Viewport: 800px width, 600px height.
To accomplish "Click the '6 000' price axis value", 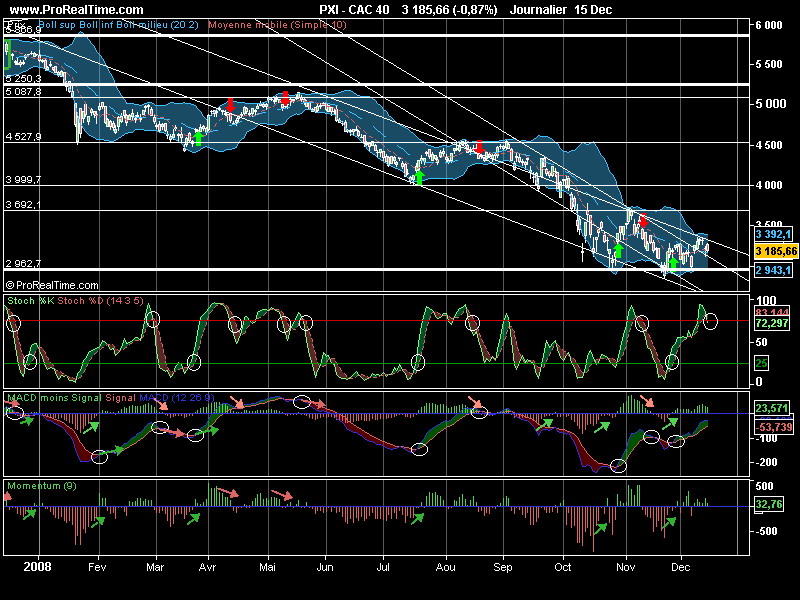I will coord(769,25).
